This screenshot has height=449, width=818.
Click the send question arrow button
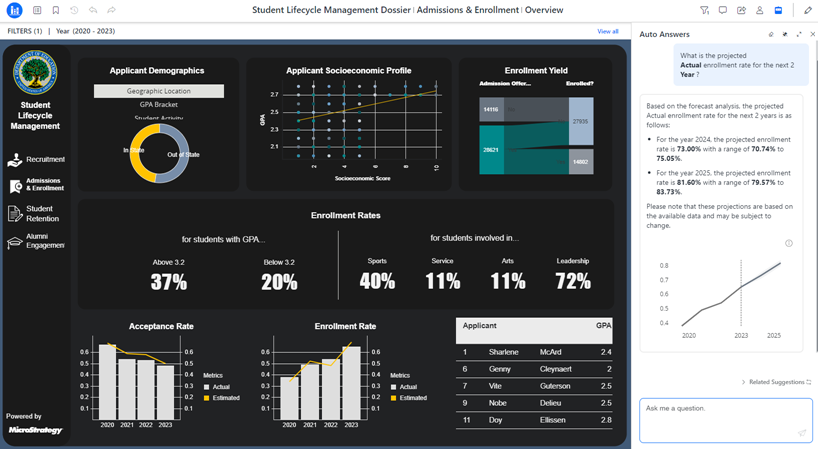click(x=802, y=433)
